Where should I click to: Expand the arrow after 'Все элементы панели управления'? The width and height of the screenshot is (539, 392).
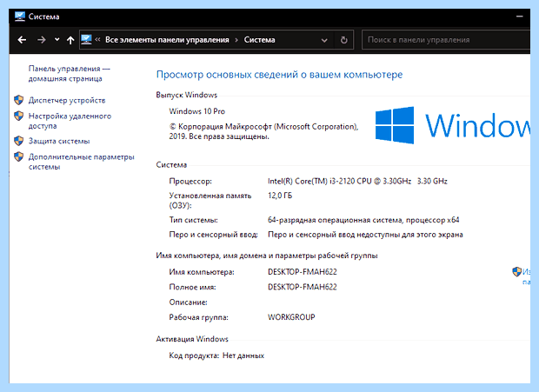coord(236,40)
